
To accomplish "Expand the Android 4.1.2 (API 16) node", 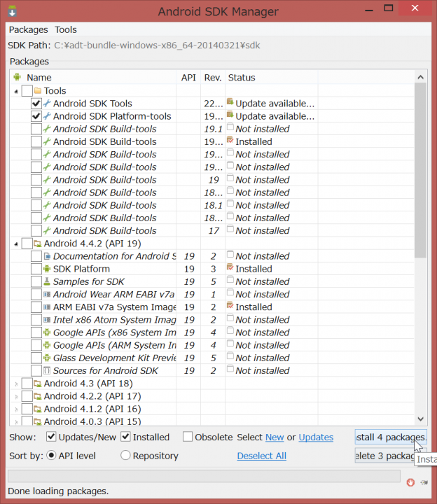I will tap(16, 409).
